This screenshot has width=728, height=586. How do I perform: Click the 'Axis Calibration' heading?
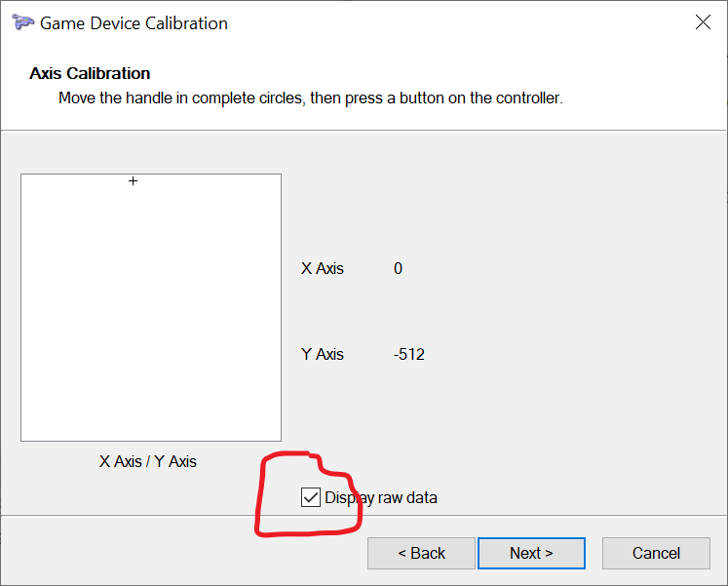coord(90,73)
